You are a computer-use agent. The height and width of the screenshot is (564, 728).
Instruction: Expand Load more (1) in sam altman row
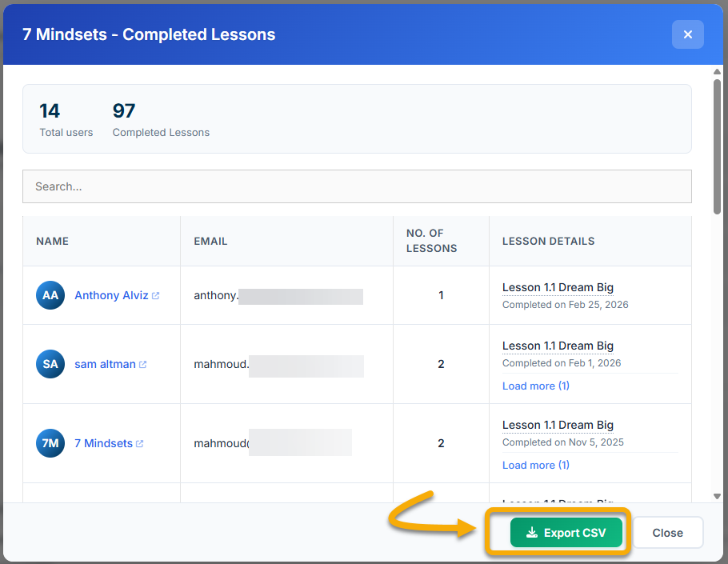(x=536, y=386)
